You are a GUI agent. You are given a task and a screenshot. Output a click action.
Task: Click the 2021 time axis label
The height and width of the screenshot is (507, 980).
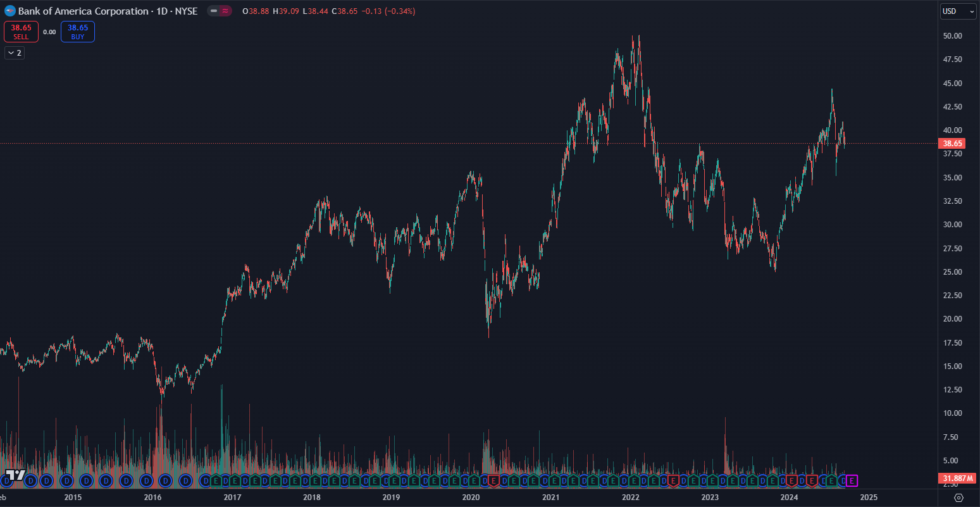tap(550, 498)
